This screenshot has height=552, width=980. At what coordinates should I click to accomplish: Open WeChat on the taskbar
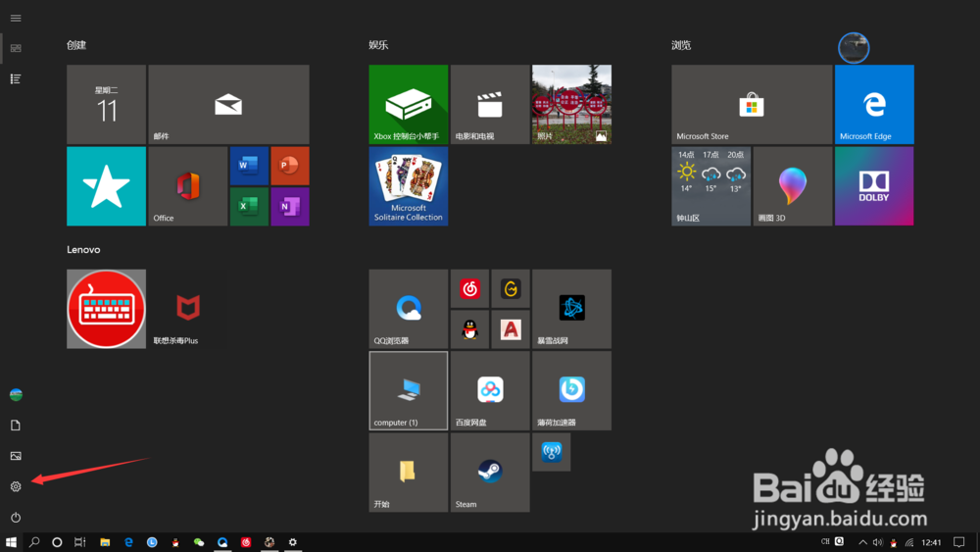click(199, 542)
